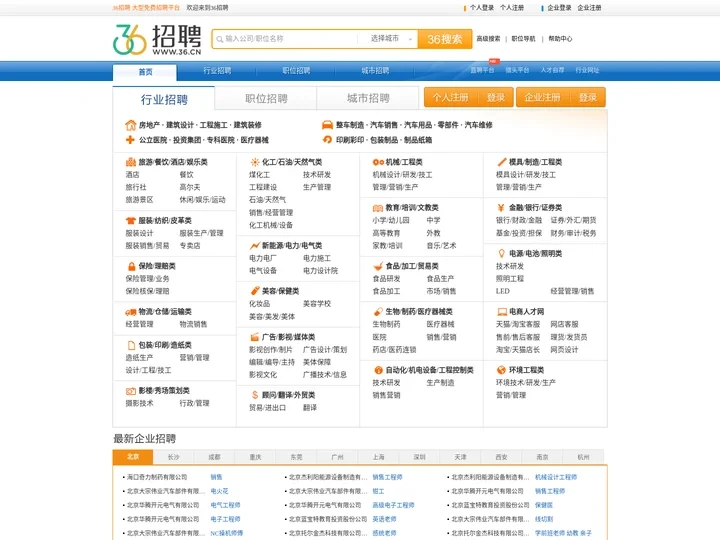This screenshot has width=720, height=540.
Task: Select 职位招聘 in the blue navigation bar
Action: (x=296, y=71)
